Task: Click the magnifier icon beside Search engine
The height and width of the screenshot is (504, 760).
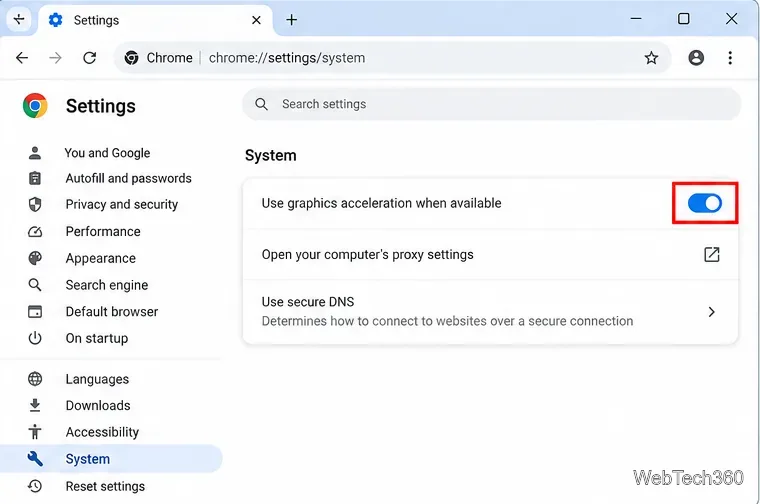Action: point(35,285)
